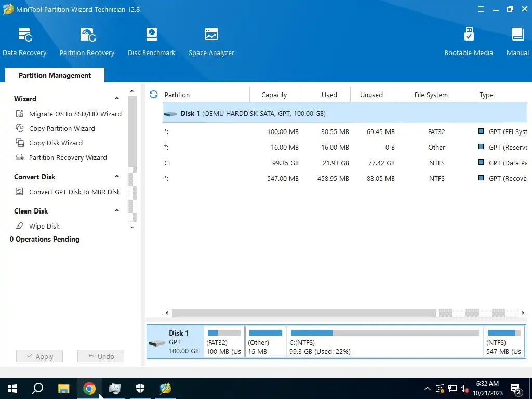The image size is (532, 399).
Task: Select the 16.00 MB Other partition row
Action: pyautogui.click(x=345, y=147)
